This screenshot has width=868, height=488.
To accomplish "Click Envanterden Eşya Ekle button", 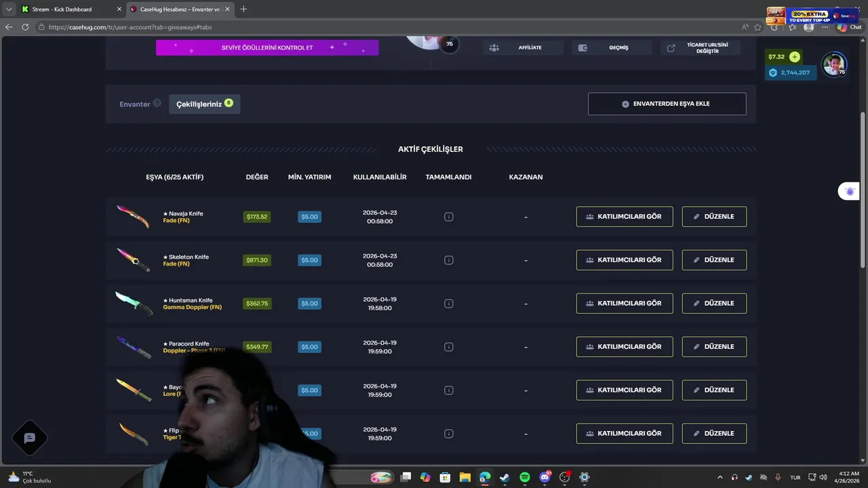I will click(x=667, y=104).
